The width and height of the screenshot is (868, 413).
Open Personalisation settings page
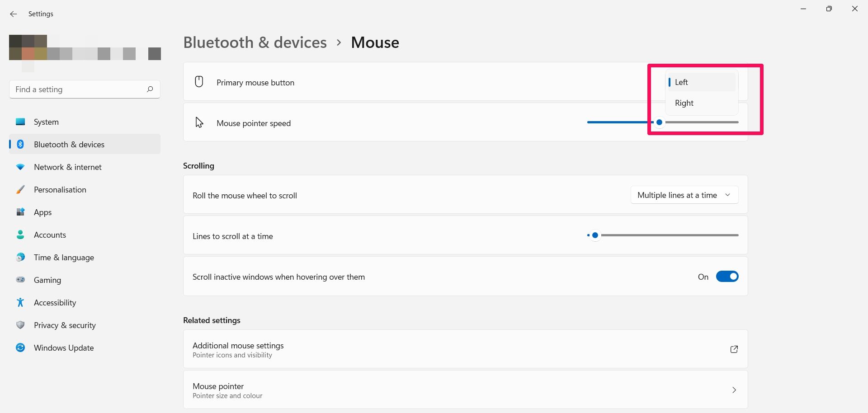[x=60, y=190]
